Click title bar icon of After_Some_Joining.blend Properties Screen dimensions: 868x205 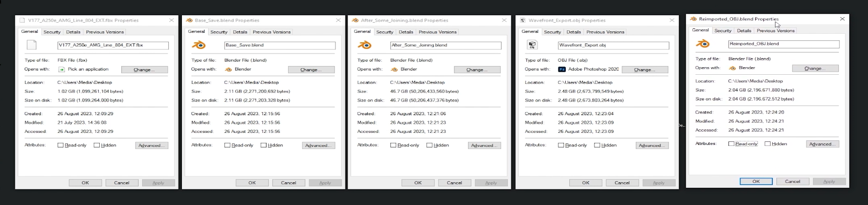pos(356,20)
